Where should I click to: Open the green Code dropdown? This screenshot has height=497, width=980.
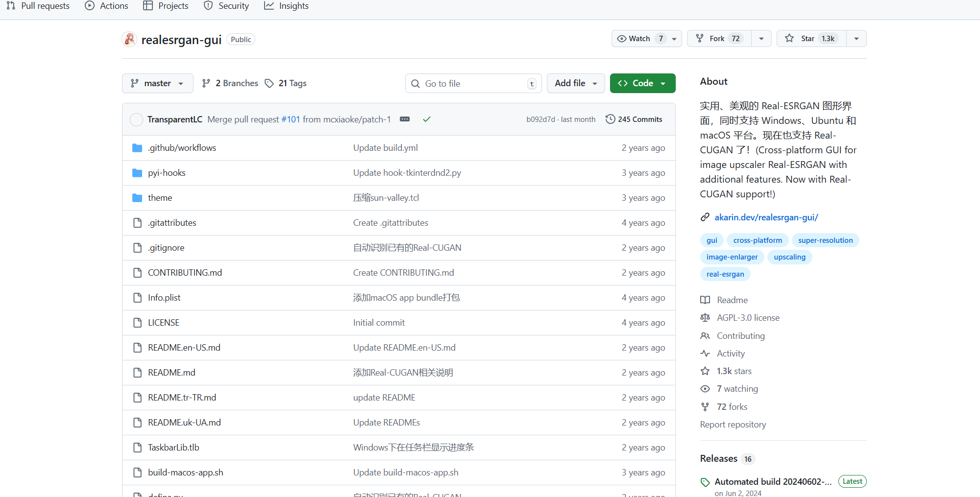point(642,83)
